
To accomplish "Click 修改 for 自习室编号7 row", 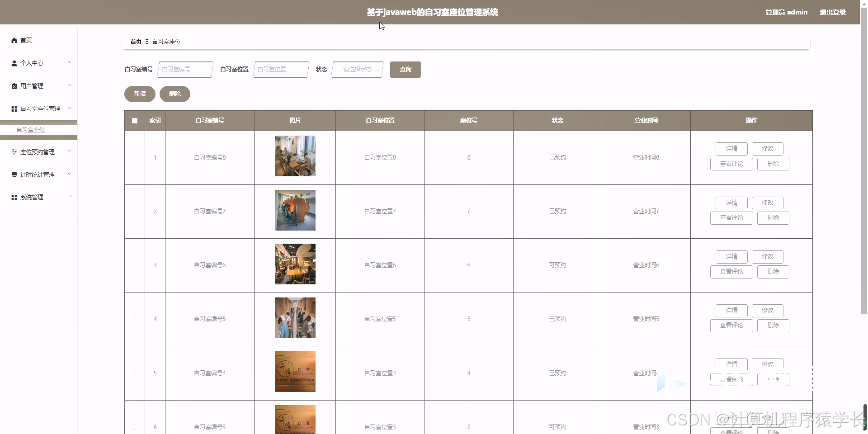I will pos(768,203).
